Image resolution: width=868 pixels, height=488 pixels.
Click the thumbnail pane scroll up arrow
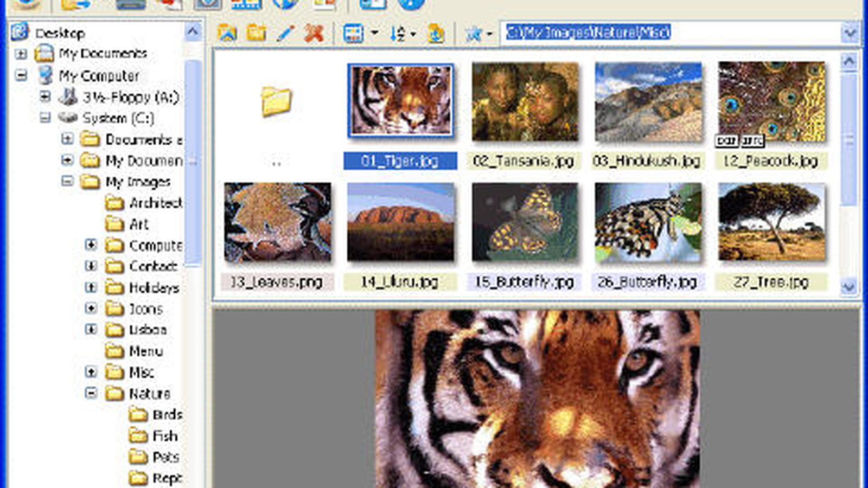(848, 61)
